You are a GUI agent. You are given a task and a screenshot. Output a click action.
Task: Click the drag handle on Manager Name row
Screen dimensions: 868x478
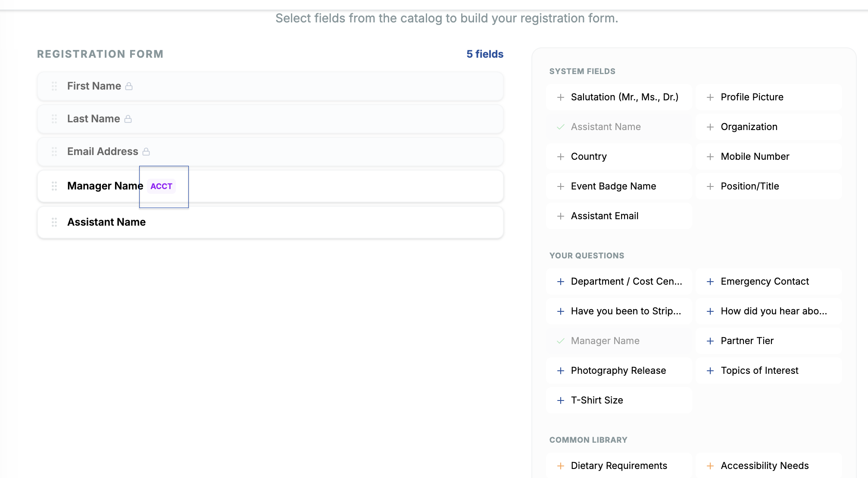coord(54,186)
